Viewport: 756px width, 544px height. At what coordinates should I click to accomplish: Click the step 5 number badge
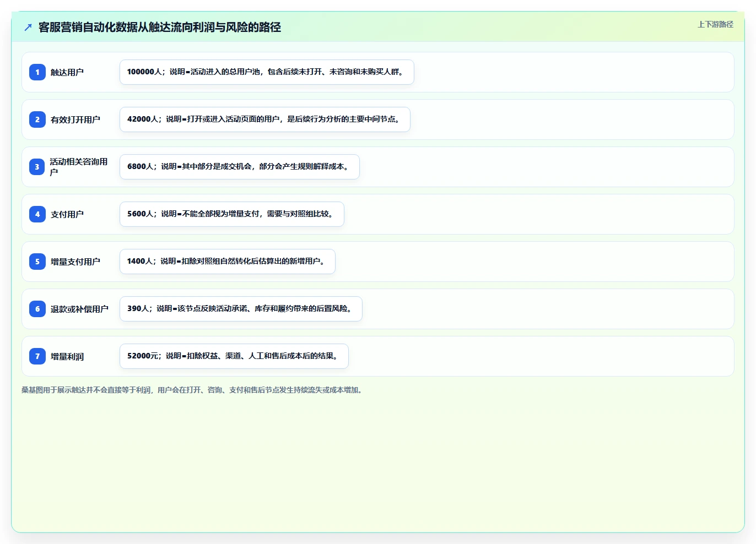pyautogui.click(x=37, y=262)
